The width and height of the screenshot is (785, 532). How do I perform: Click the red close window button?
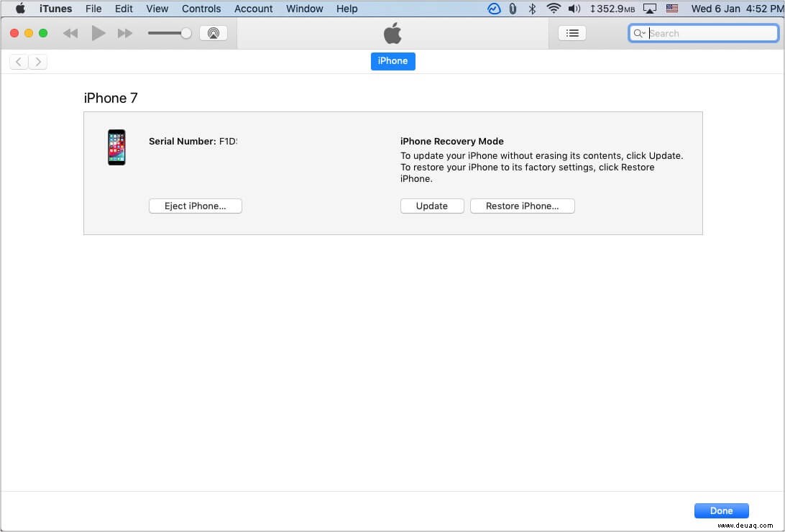point(14,33)
